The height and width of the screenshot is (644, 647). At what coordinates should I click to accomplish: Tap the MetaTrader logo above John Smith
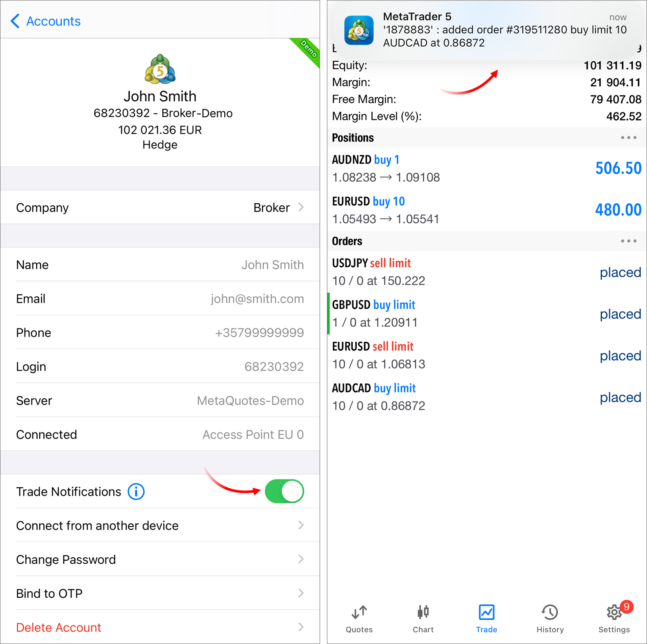160,70
